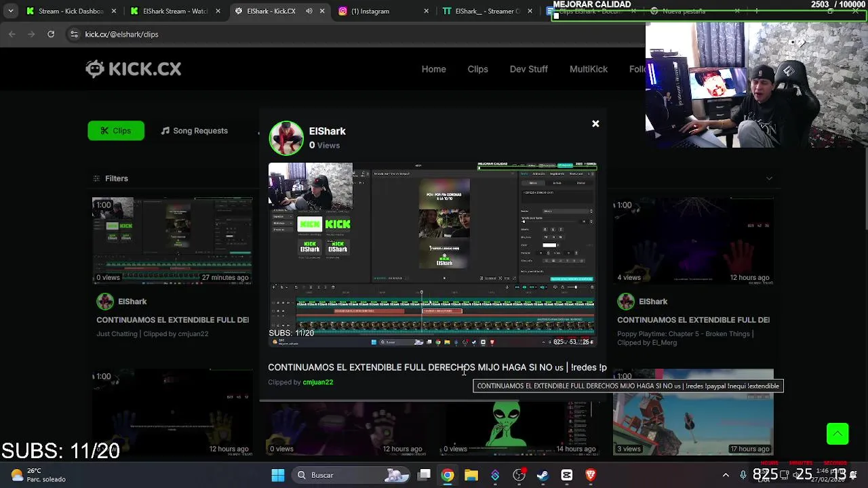Screen dimensions: 868x488
Task: Open the Clips tab button
Action: click(x=116, y=131)
